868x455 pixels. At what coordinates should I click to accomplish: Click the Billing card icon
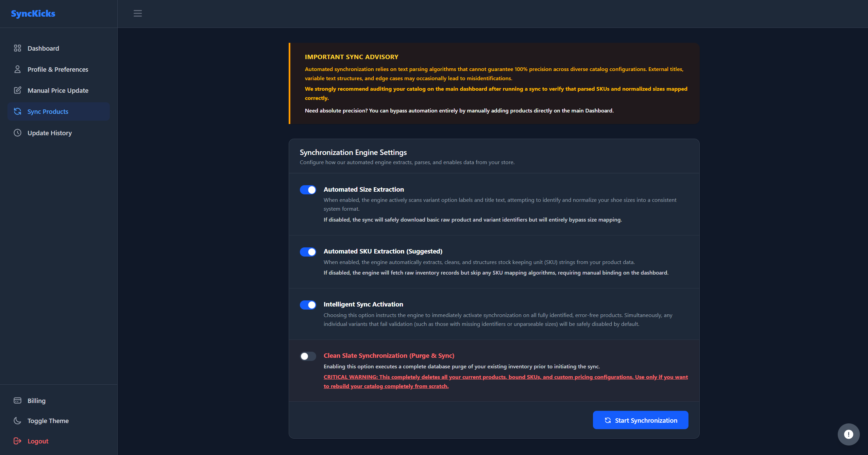pyautogui.click(x=17, y=401)
